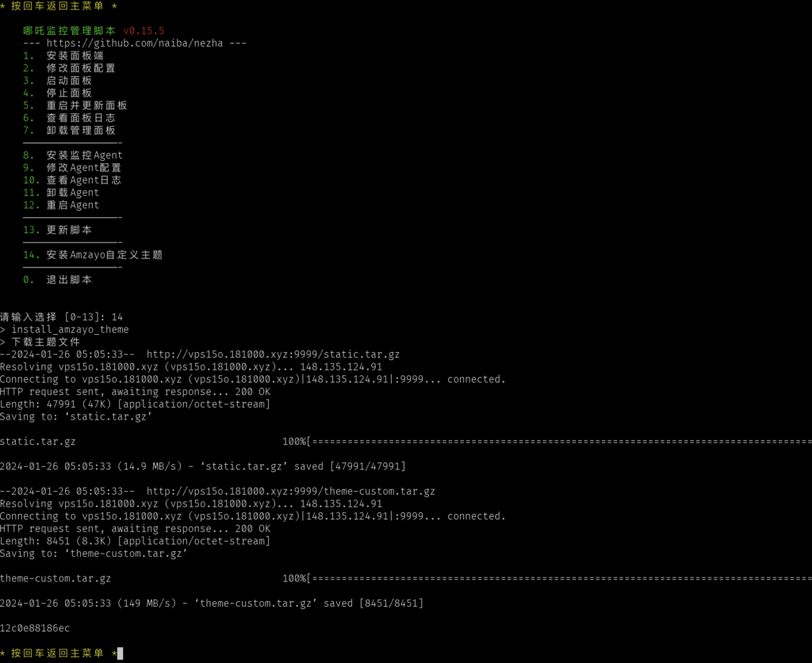Image resolution: width=812 pixels, height=663 pixels.
Task: Select option 13 更新脚本
Action: point(69,230)
